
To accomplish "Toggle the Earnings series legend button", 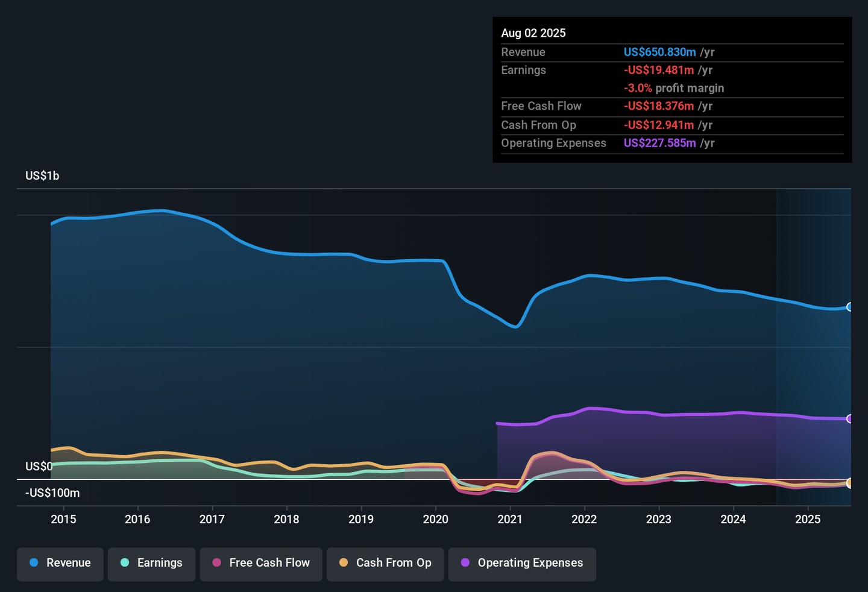I will click(x=151, y=563).
